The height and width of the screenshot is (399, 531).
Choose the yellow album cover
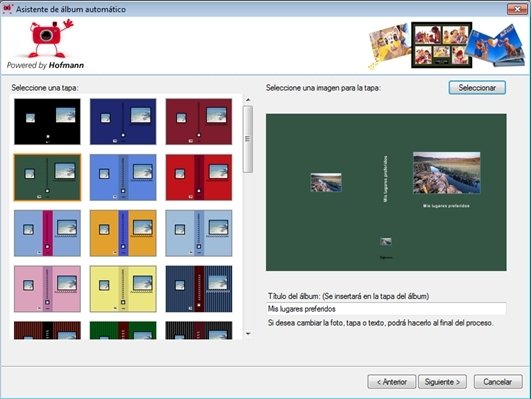point(123,289)
